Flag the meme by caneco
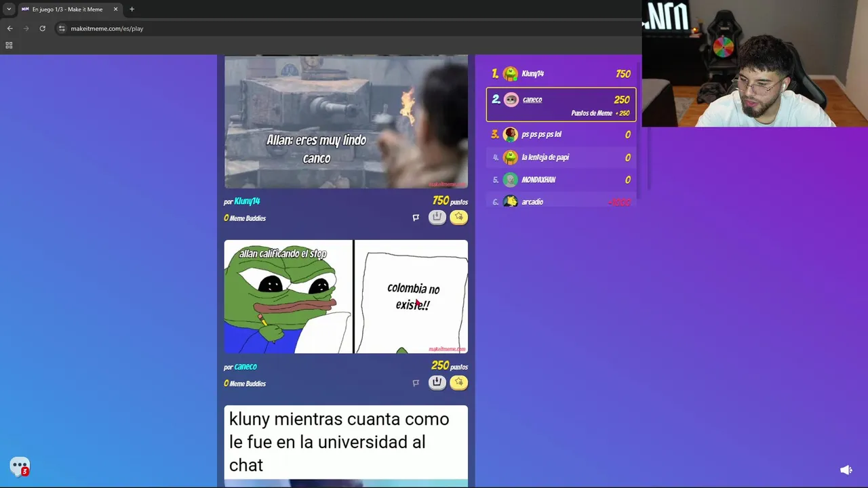 pos(416,383)
